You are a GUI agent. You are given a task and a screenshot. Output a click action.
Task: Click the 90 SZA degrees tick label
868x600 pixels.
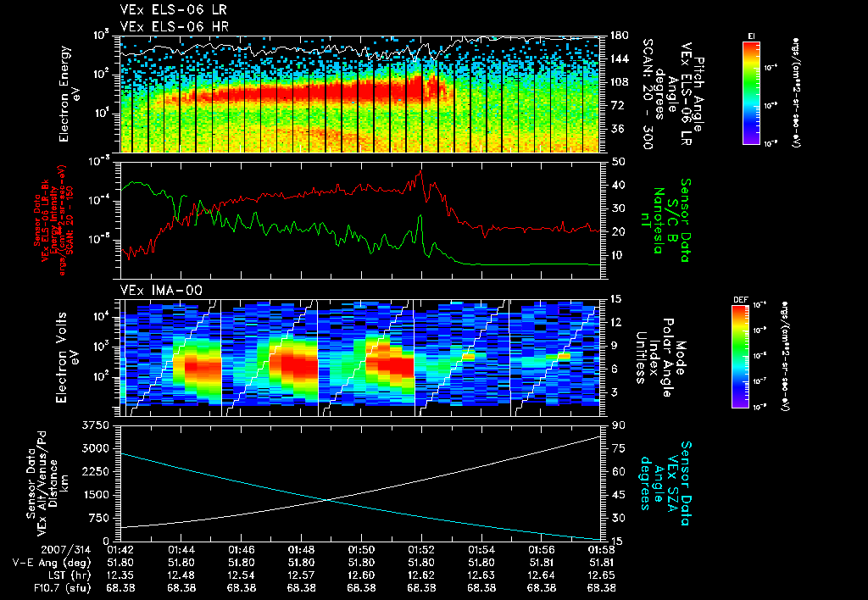click(619, 425)
